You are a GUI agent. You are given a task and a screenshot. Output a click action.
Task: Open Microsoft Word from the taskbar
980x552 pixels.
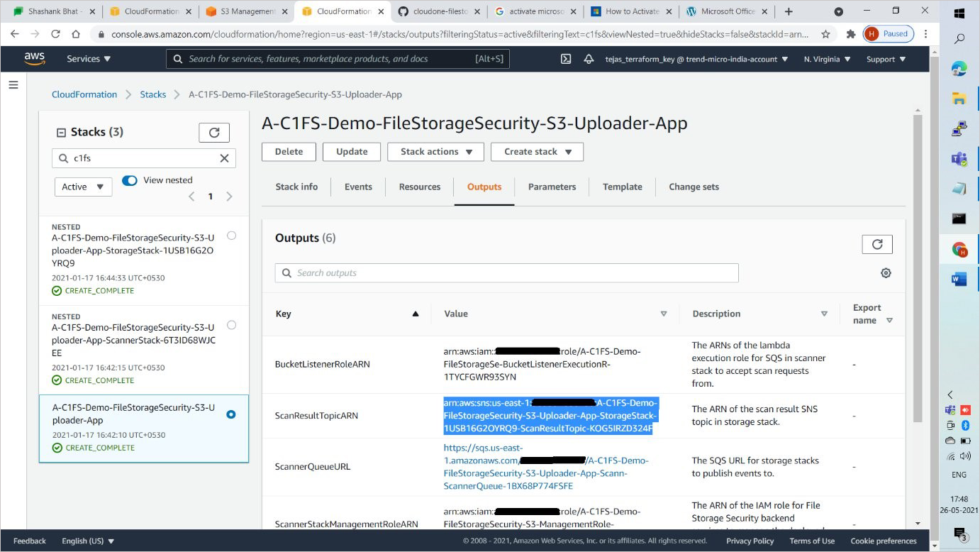tap(959, 280)
